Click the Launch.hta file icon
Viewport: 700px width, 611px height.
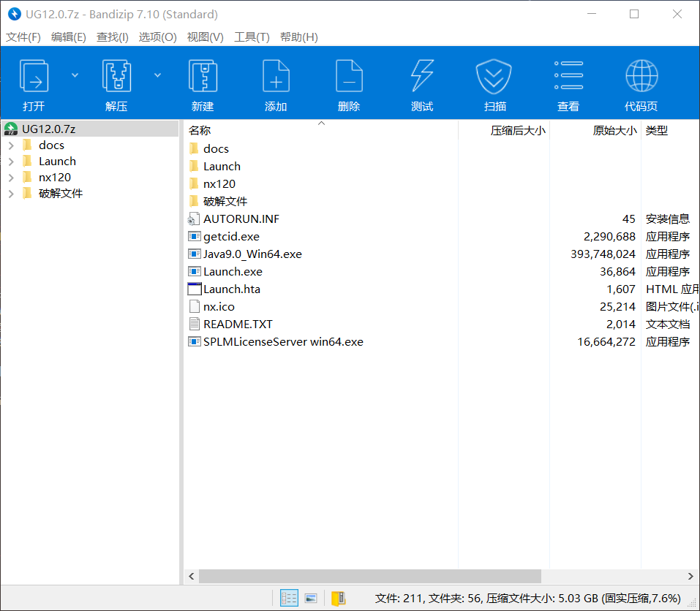(x=194, y=289)
